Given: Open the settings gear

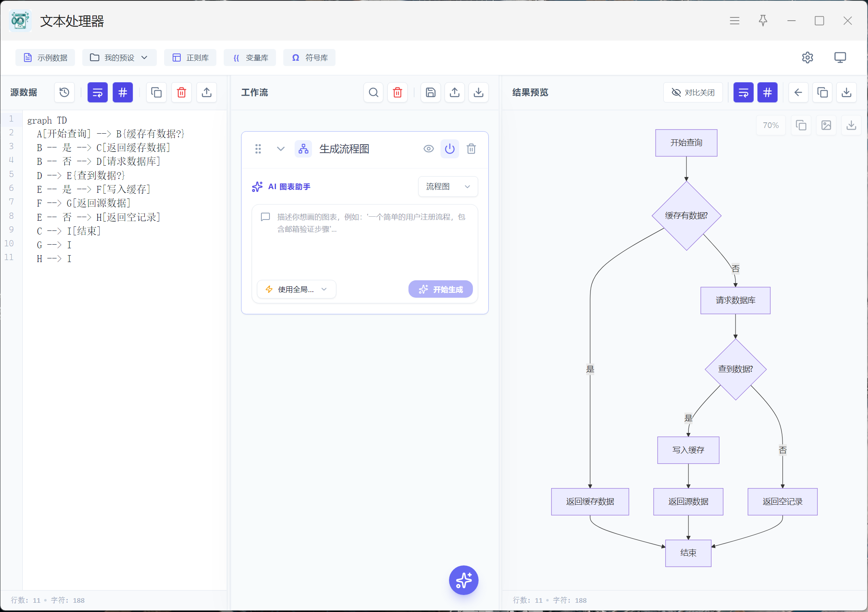Looking at the screenshot, I should (807, 58).
